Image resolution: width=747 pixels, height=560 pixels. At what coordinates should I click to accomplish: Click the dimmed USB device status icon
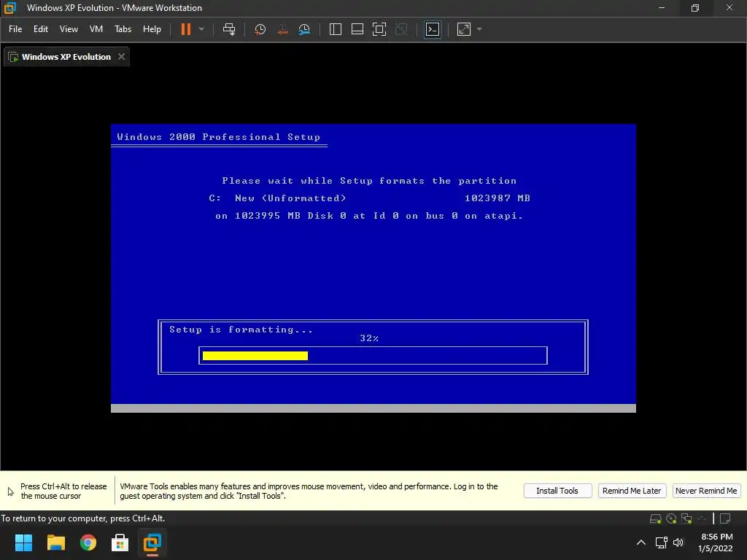click(x=702, y=518)
